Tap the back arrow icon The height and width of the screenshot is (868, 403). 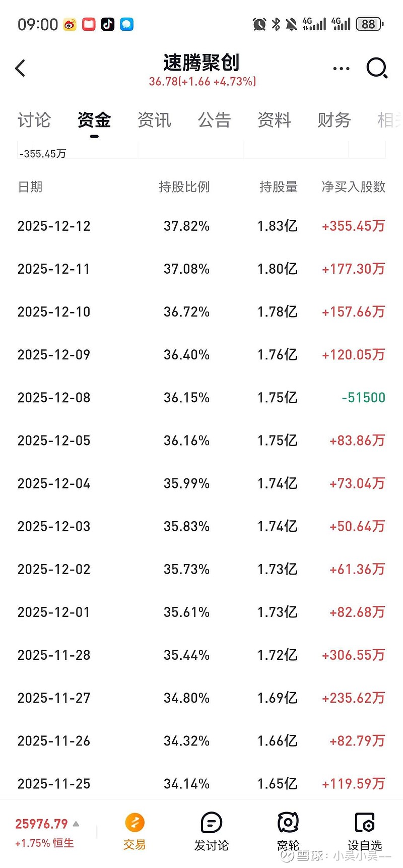click(x=21, y=68)
